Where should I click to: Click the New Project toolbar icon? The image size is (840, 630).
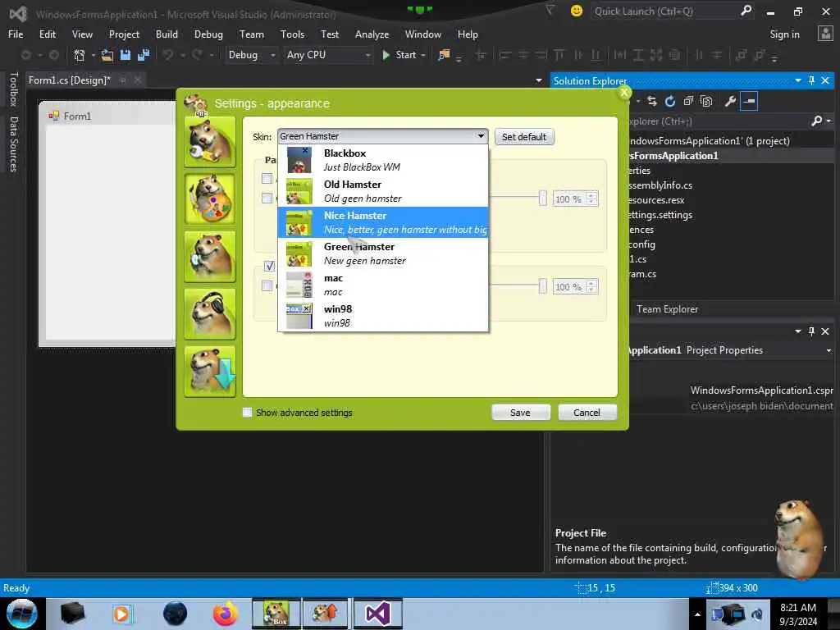(80, 55)
